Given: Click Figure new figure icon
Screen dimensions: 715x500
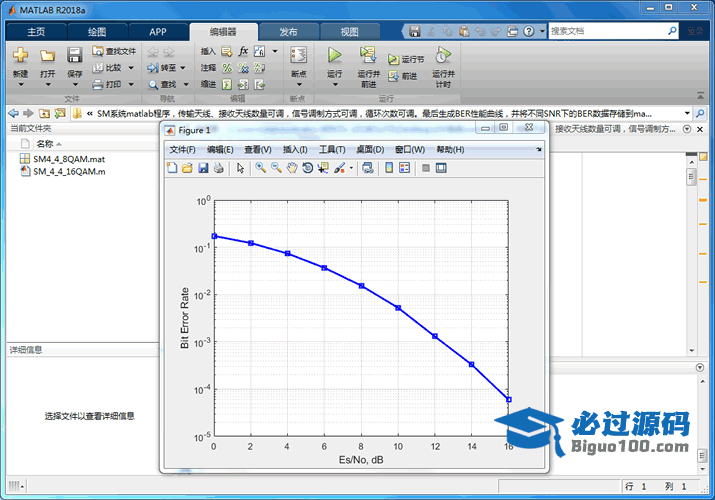Looking at the screenshot, I should (x=172, y=168).
